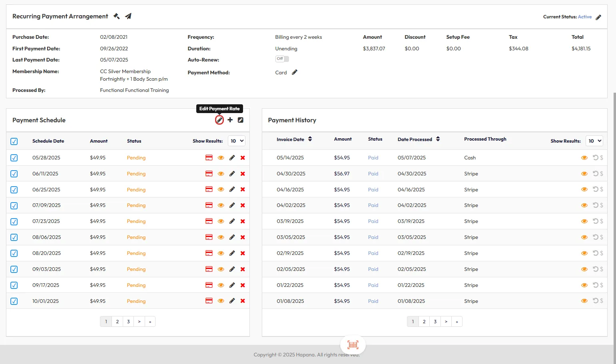Click red card icon for 05/28/2025 payment

[209, 158]
